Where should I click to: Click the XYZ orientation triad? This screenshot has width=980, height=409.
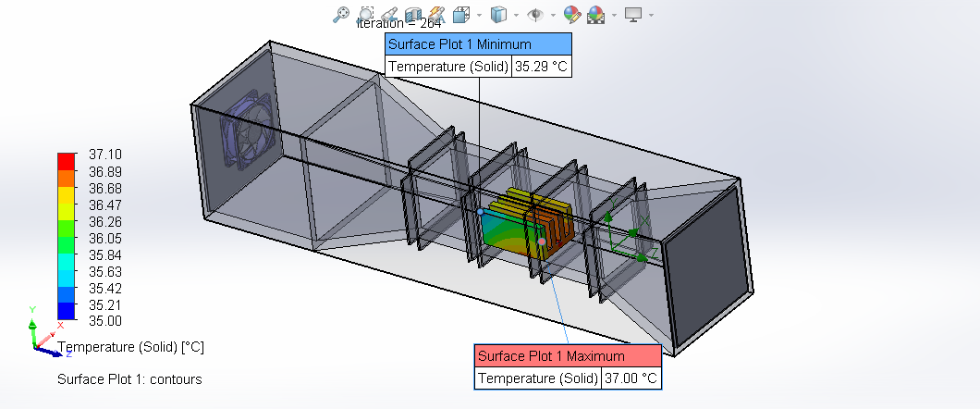(x=45, y=332)
